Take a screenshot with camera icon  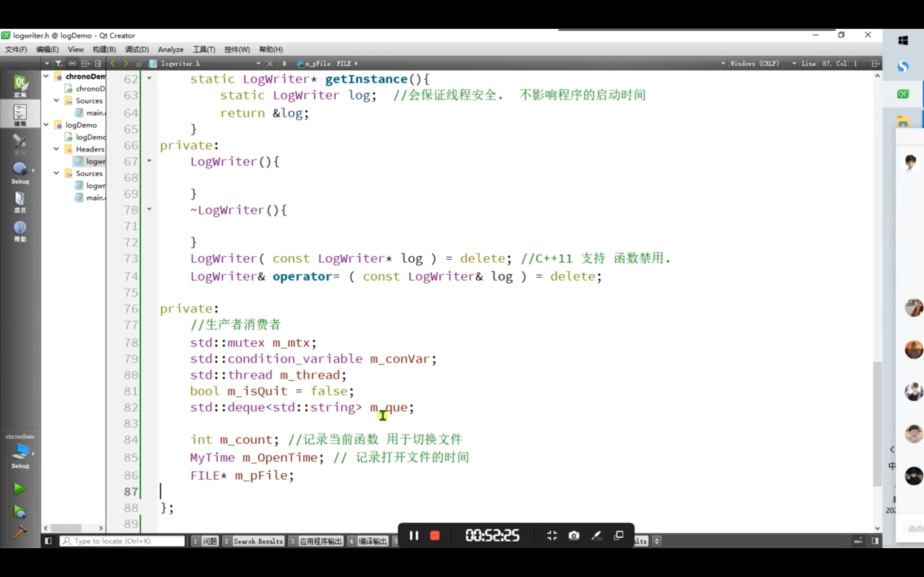(574, 536)
